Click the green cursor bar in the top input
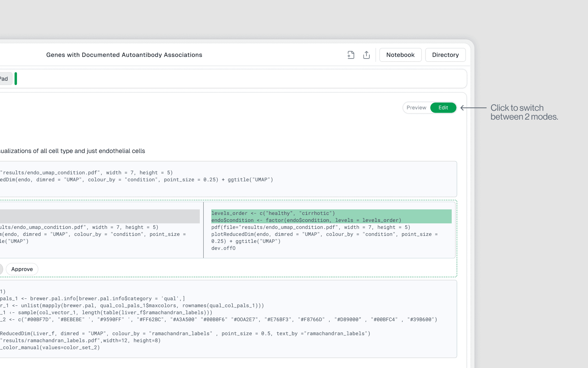The image size is (588, 368). tap(16, 79)
